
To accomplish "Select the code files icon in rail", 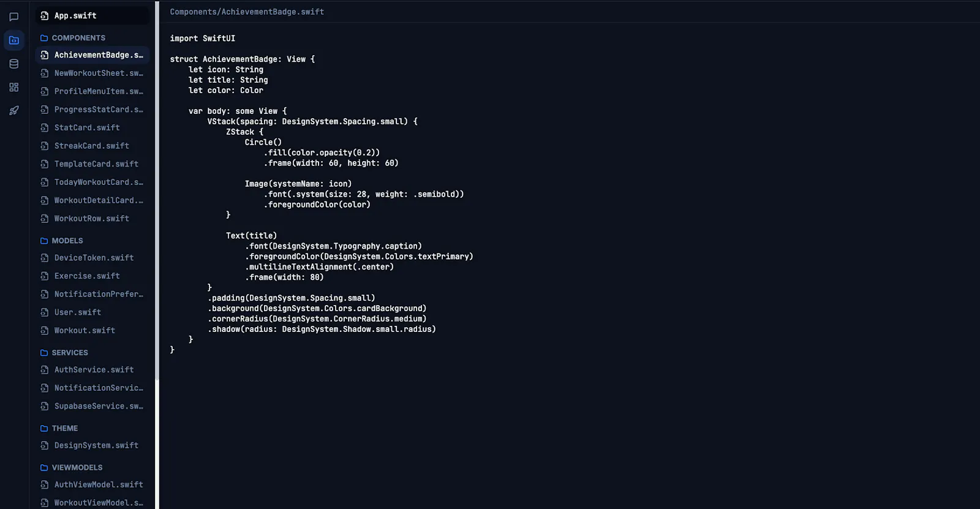I will 13,40.
